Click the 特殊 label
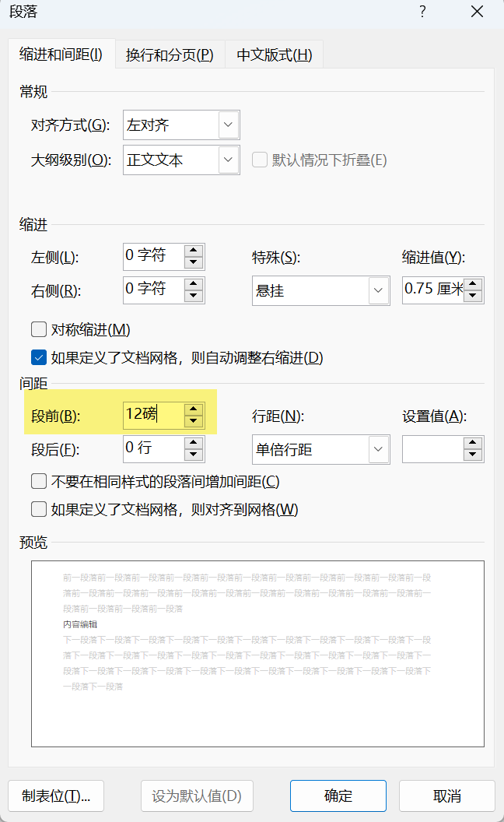This screenshot has width=504, height=822. click(275, 258)
